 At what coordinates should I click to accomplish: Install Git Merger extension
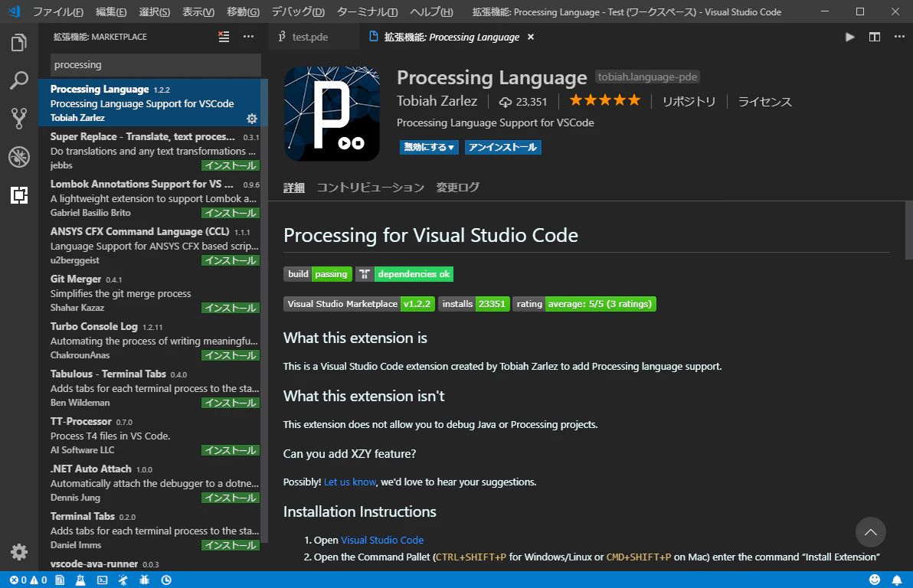tap(231, 308)
